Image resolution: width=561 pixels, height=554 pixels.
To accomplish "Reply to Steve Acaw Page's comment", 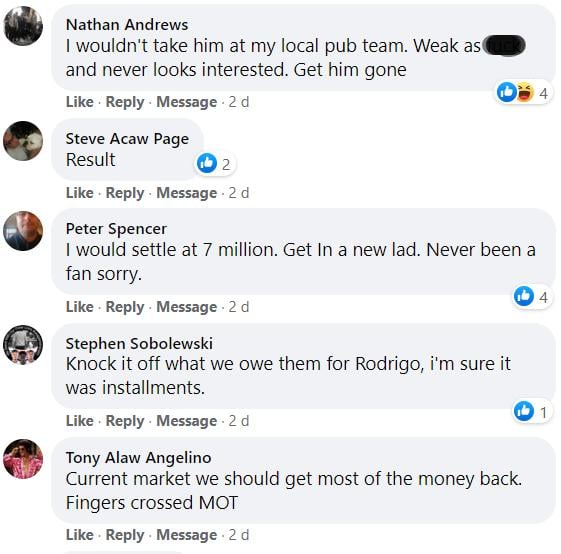I will click(x=125, y=193).
